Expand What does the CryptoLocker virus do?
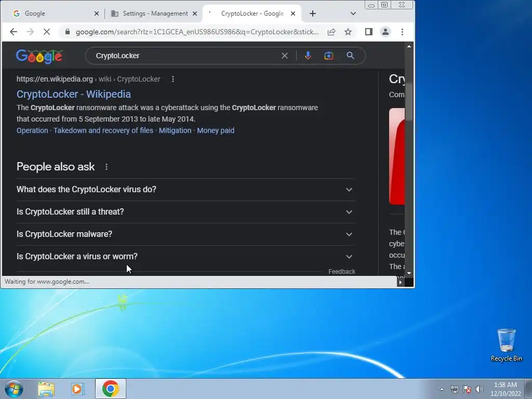Screen dimensions: 532x399 coord(185,189)
